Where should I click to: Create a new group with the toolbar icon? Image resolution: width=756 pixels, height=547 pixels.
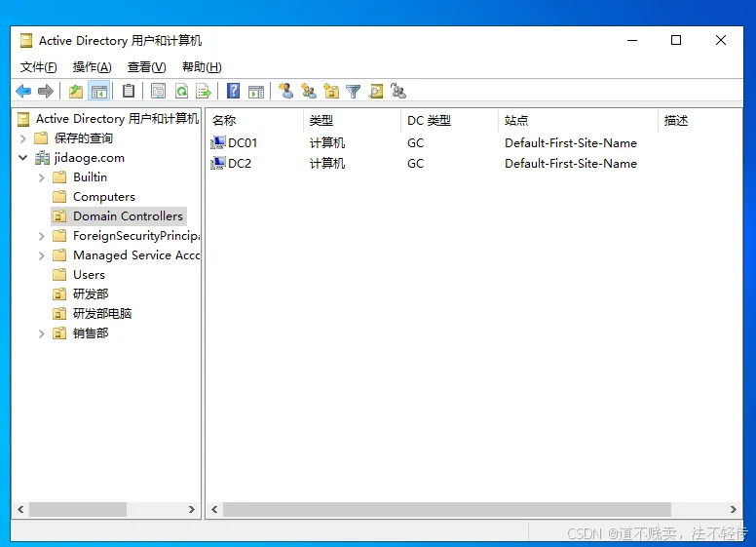[x=309, y=91]
